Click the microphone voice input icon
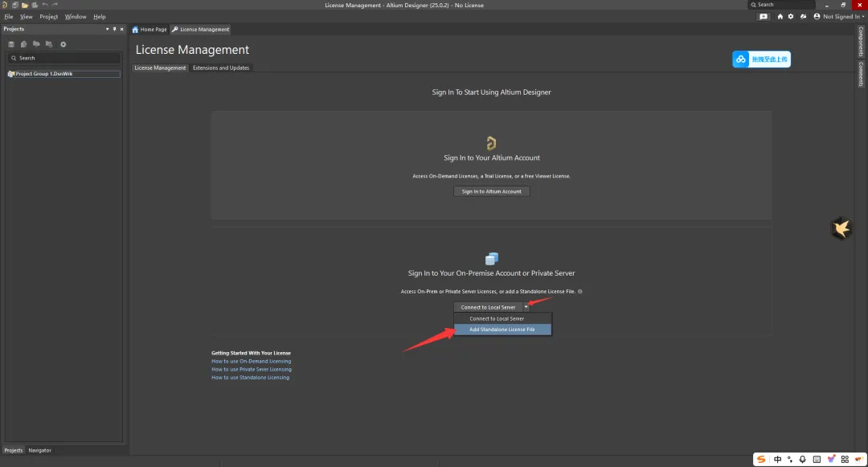868x467 pixels. click(803, 459)
